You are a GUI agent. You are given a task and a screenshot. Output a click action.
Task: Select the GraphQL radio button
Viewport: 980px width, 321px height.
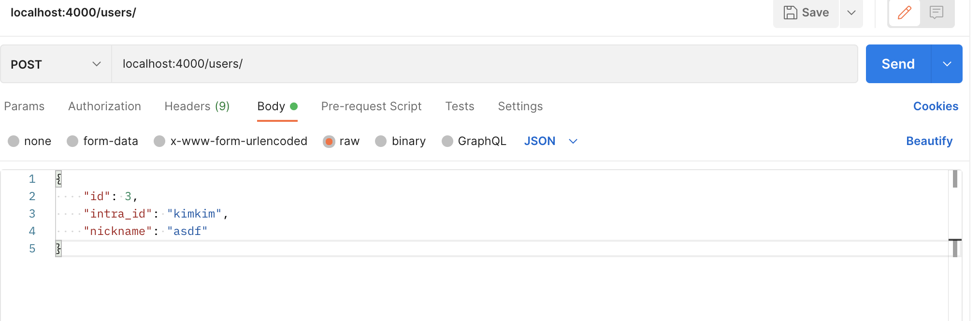pos(447,141)
